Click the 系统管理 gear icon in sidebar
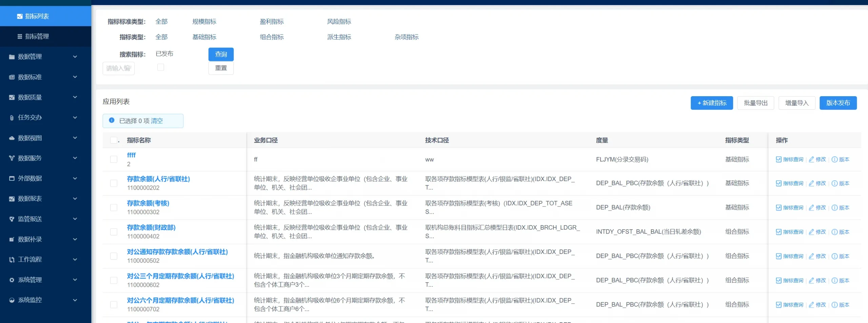The height and width of the screenshot is (323, 868). [12, 280]
